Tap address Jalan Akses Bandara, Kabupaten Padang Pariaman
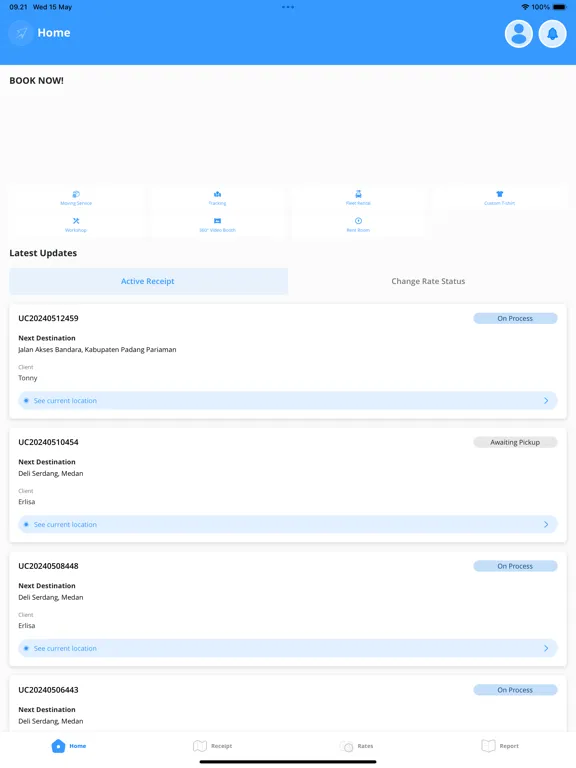Screen dimensions: 576x768 point(97,350)
